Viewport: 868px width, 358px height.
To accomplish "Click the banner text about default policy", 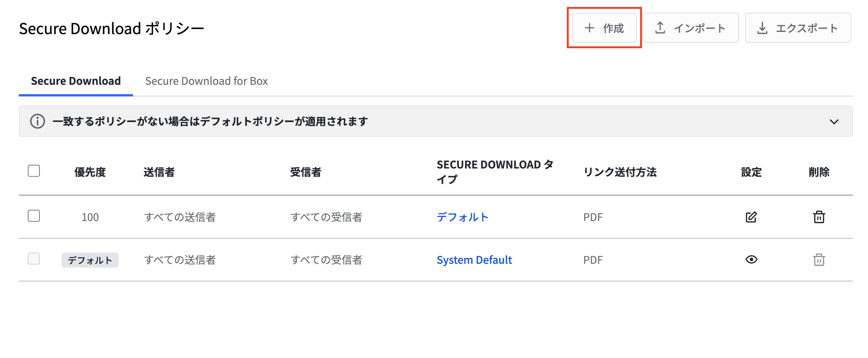I will point(210,122).
